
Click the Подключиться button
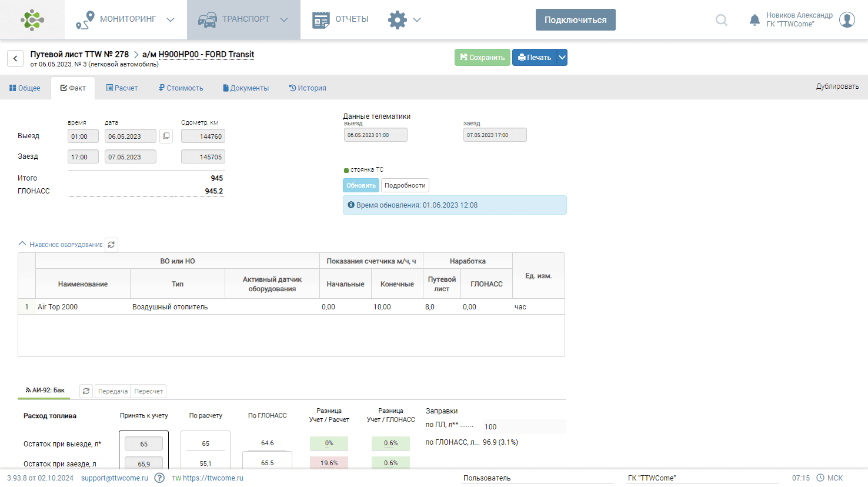click(x=575, y=19)
